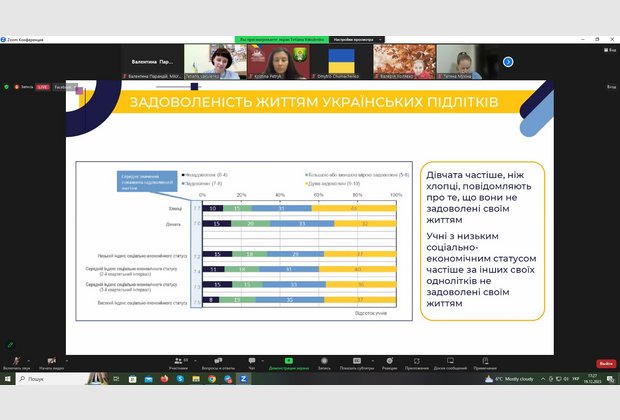Click the weather widget Mostly cloudy
Screen dimensions: 620x420
tap(510, 379)
